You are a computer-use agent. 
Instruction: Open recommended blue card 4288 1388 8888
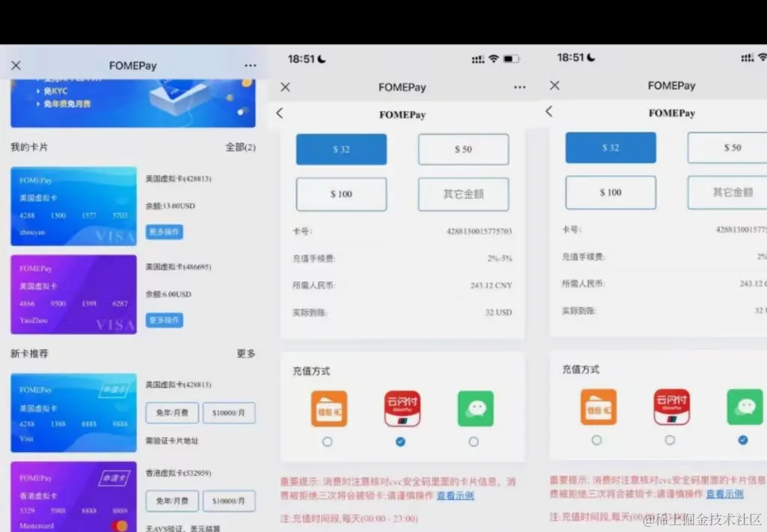pyautogui.click(x=74, y=413)
